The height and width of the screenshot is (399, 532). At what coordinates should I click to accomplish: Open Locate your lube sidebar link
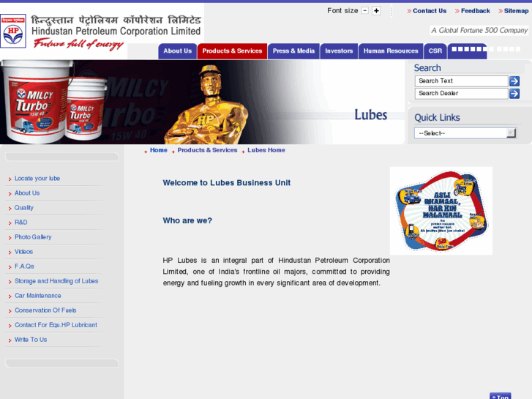tap(37, 179)
